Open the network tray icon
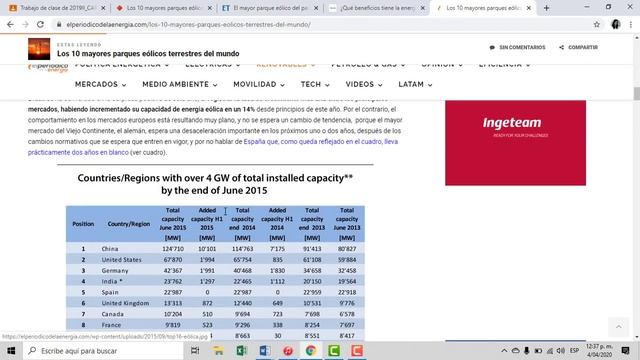Screen dimensions: 640x360 pyautogui.click(x=550, y=351)
